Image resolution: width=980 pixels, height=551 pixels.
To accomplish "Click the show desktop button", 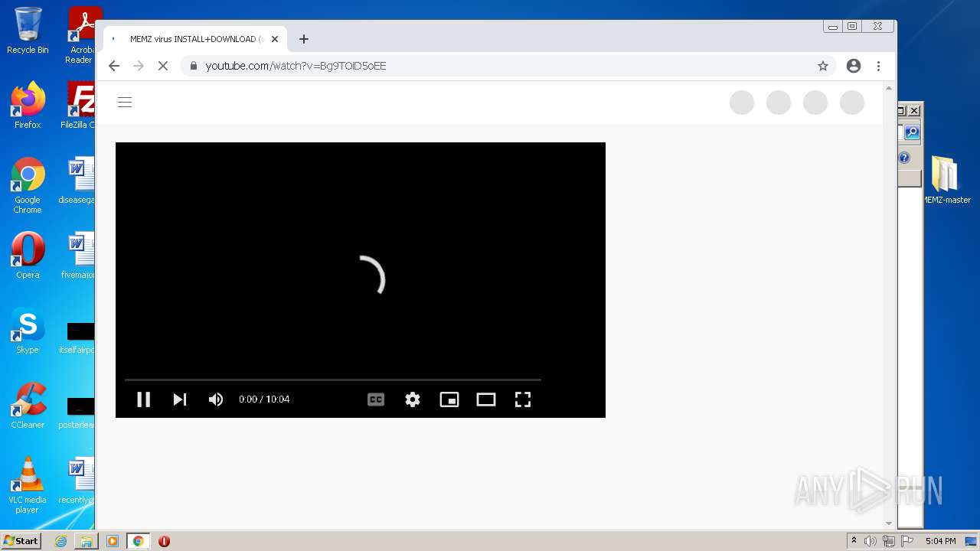I will 972,541.
